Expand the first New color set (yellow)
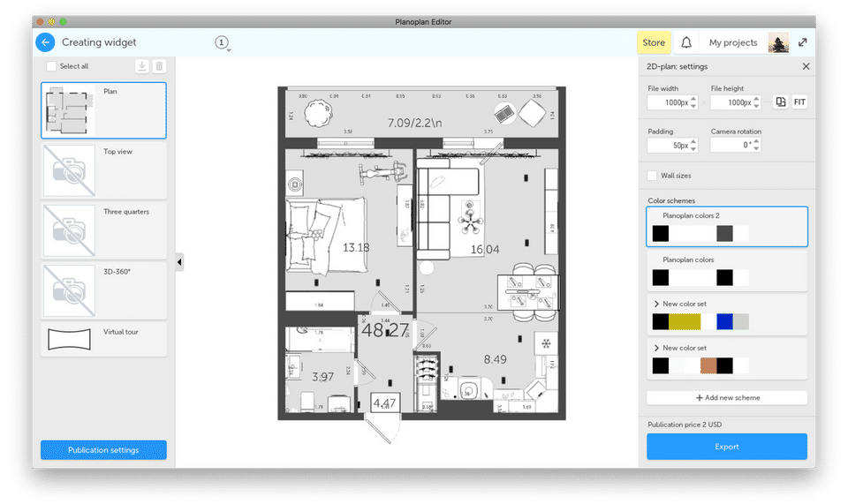The width and height of the screenshot is (848, 504). (x=656, y=305)
